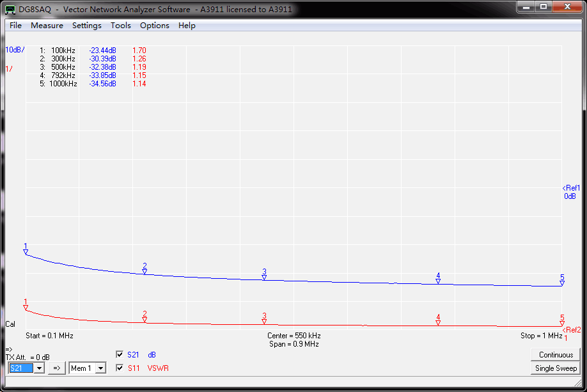Open the Options menu

pos(155,26)
